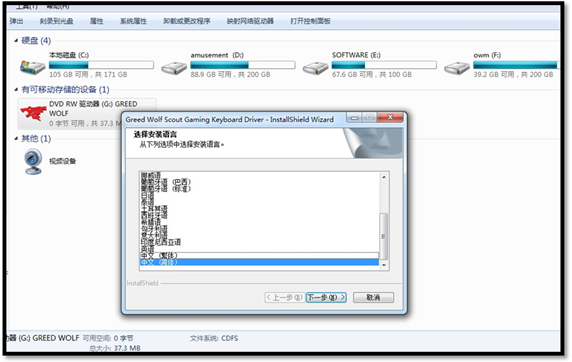Minimize the InstallShield Wizard window
The height and width of the screenshot is (362, 572).
(x=354, y=118)
